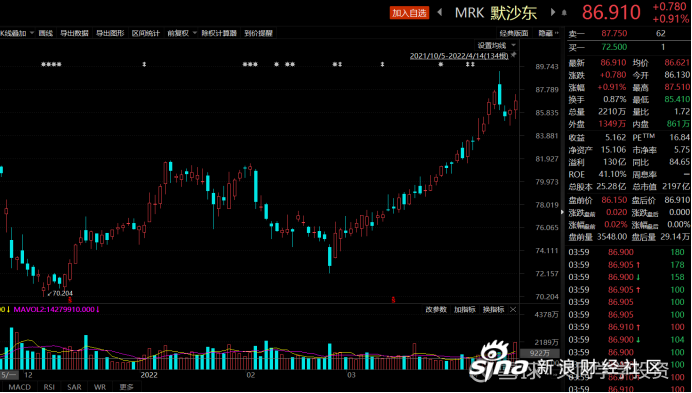Switch to 经典版面 classic layout
This screenshot has width=692, height=393.
point(514,33)
